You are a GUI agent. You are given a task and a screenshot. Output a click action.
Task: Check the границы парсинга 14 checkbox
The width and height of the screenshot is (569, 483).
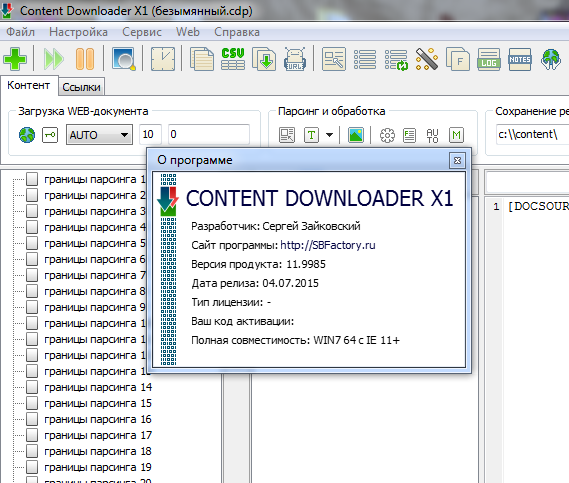[x=32, y=387]
